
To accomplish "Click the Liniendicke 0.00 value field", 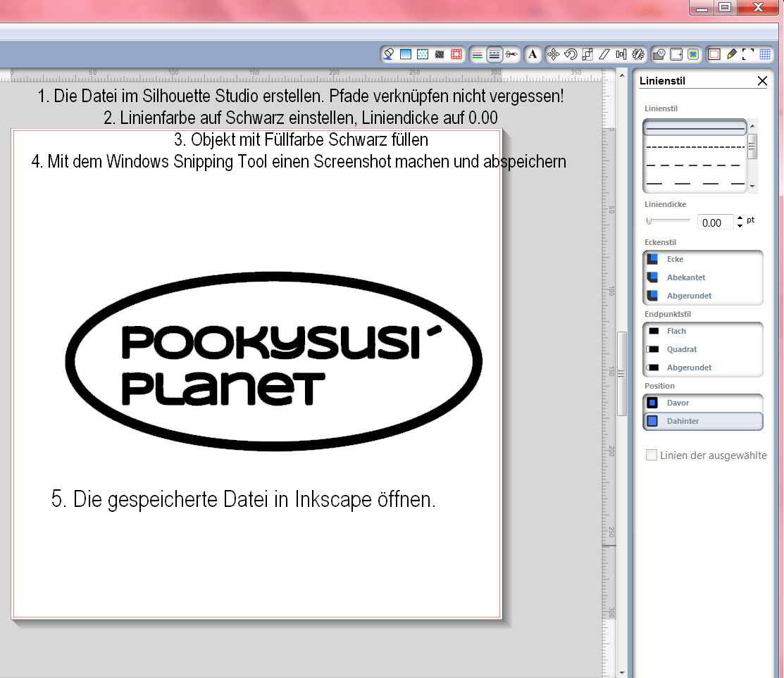I will click(x=715, y=222).
